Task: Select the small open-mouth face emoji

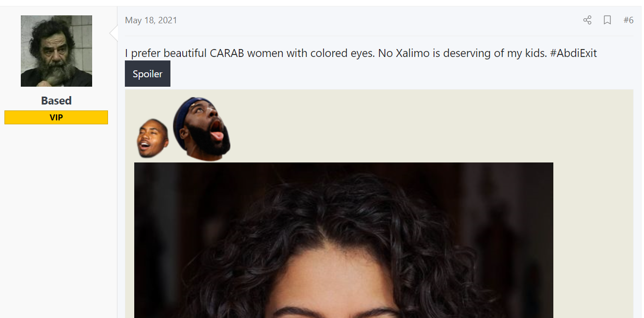Action: [153, 138]
